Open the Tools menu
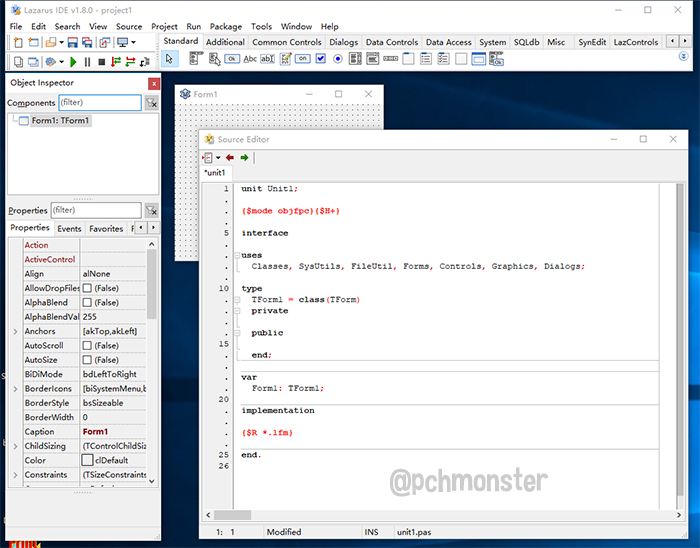This screenshot has height=548, width=700. pos(261,27)
